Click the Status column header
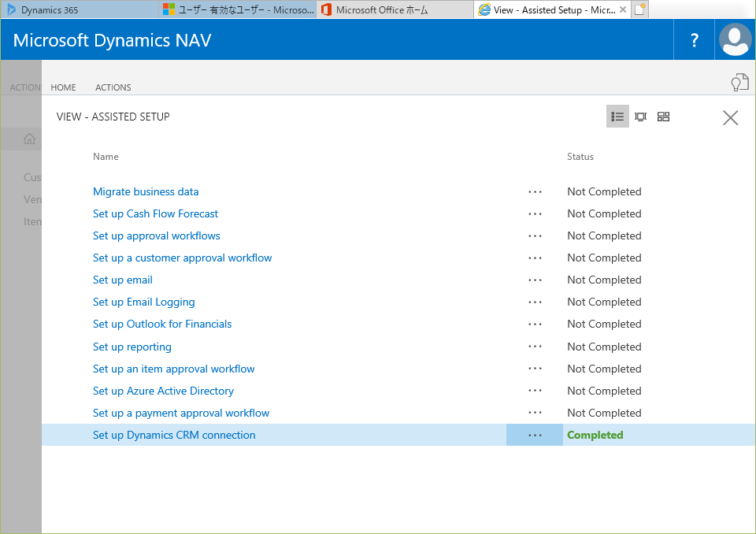This screenshot has height=534, width=756. tap(580, 156)
